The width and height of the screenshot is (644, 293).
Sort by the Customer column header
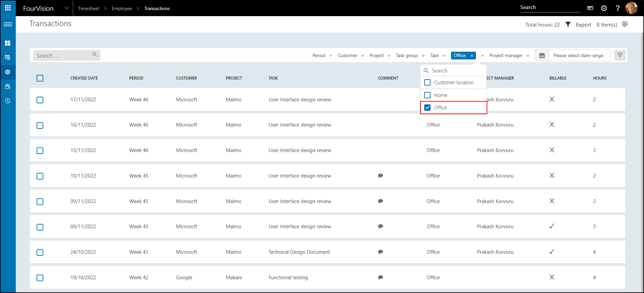click(x=187, y=78)
